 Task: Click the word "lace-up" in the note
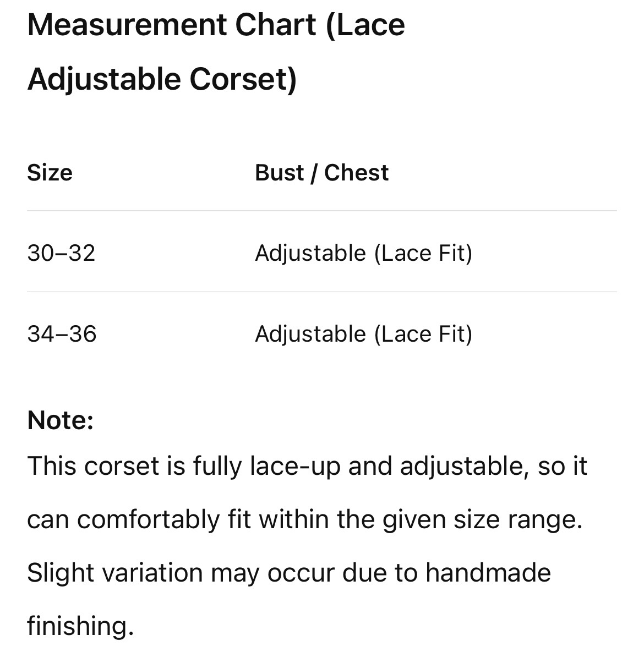click(295, 466)
